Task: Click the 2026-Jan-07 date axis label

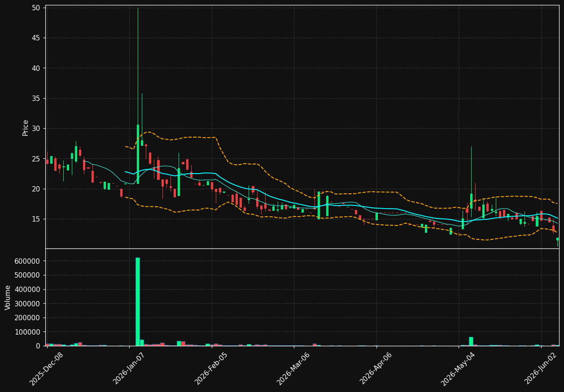Action: pyautogui.click(x=129, y=369)
